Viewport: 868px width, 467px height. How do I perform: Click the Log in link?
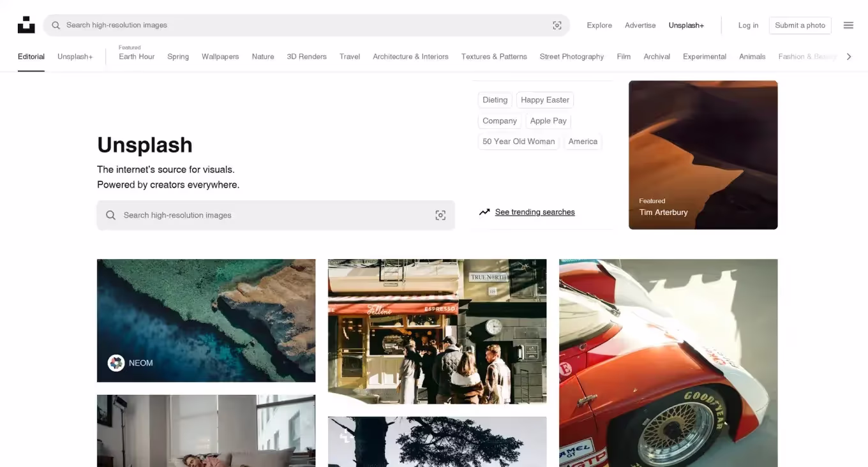tap(748, 26)
